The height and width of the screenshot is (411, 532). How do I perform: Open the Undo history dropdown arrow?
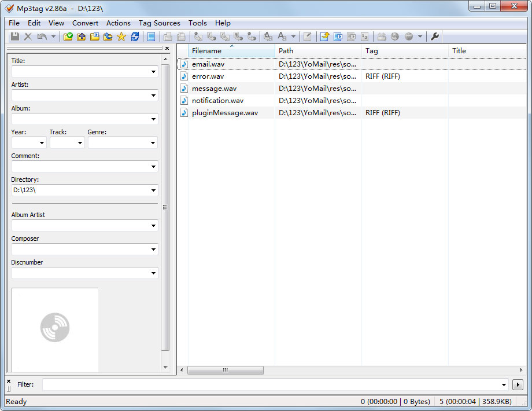coord(53,36)
